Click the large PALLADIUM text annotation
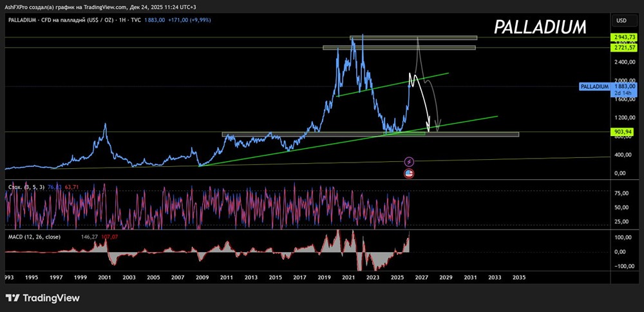The height and width of the screenshot is (312, 644). tap(540, 27)
